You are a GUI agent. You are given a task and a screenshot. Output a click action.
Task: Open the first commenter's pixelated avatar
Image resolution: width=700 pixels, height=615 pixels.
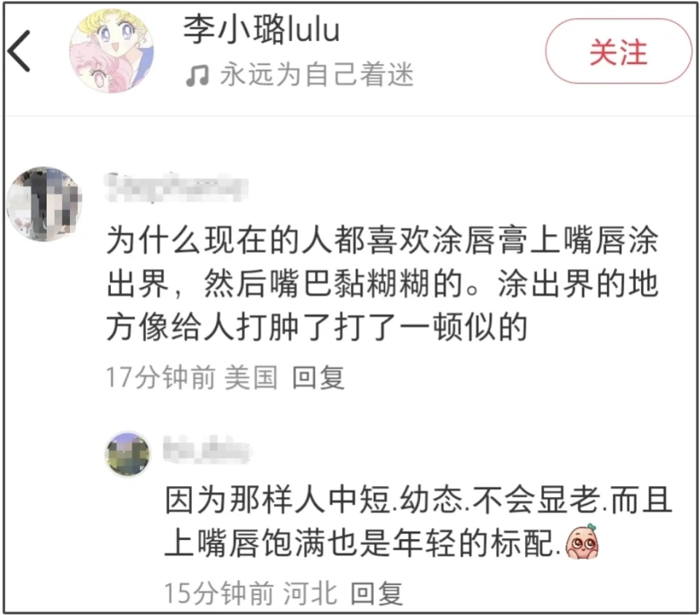coord(44,204)
